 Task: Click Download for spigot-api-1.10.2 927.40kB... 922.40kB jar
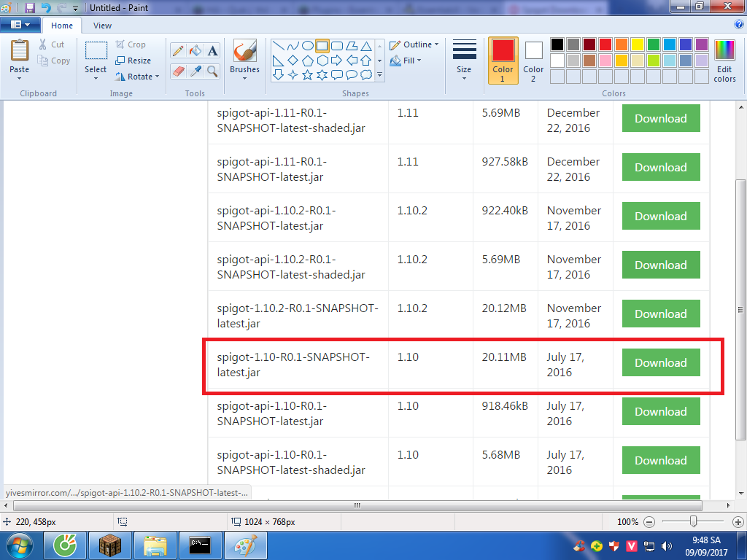coord(661,216)
